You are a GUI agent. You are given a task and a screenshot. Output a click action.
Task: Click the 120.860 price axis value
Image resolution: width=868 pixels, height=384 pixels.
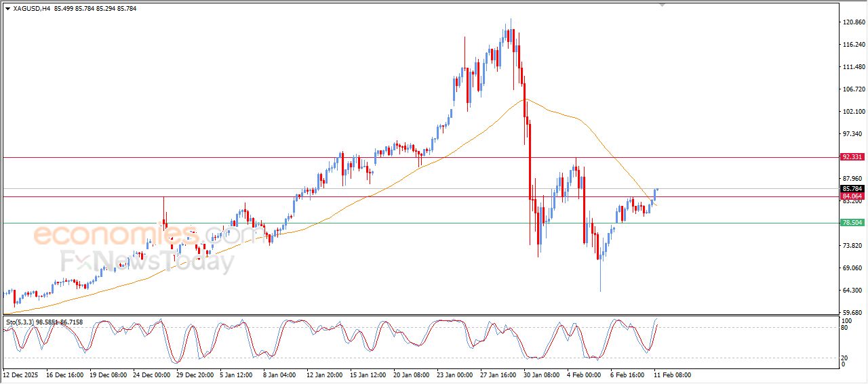point(852,22)
